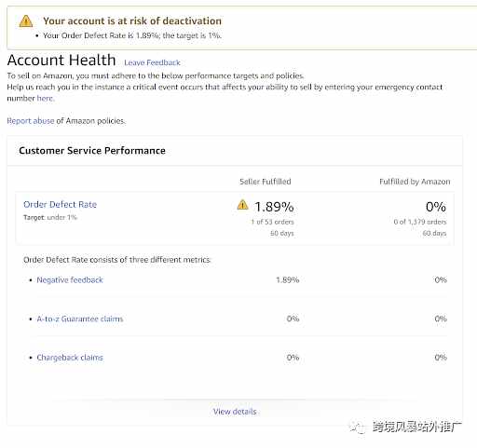Image resolution: width=477 pixels, height=448 pixels.
Task: Open the Leave Feedback link
Action: (x=152, y=62)
